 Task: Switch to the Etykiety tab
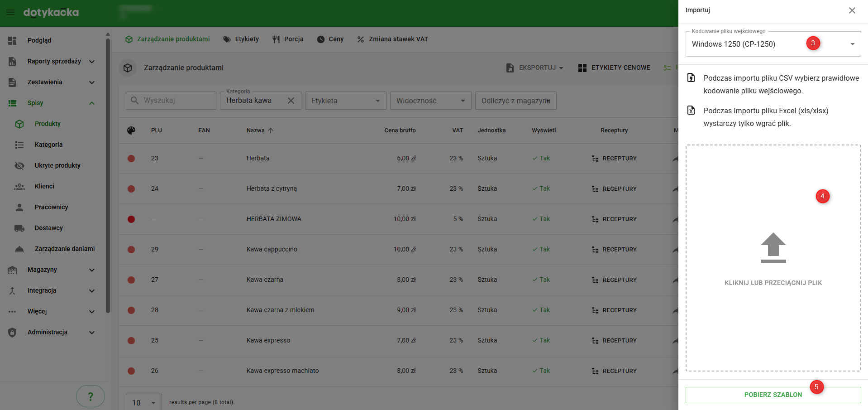pos(241,39)
